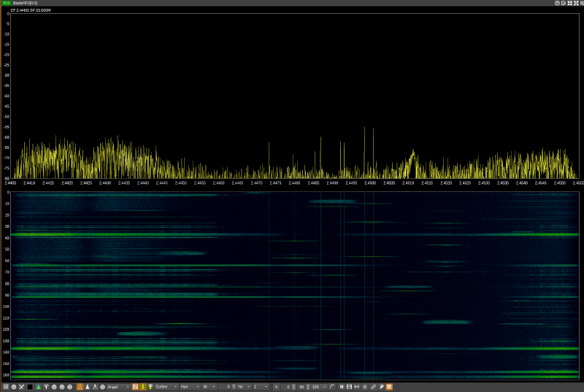The width and height of the screenshot is (584, 392).
Task: Click the A button in bottom toolbar
Action: click(277, 386)
